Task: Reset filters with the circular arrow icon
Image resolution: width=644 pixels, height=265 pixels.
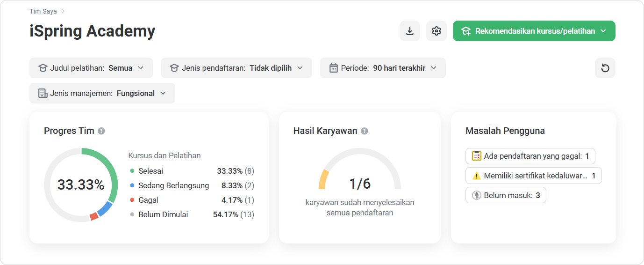Action: click(x=605, y=68)
